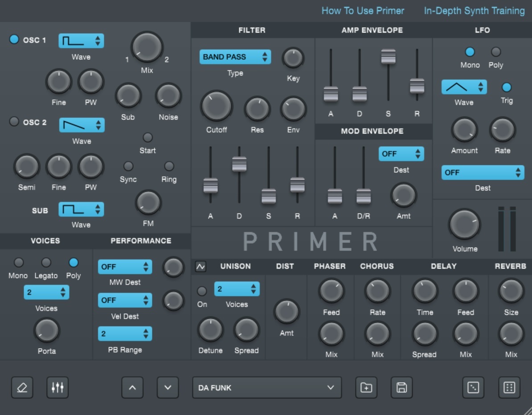The image size is (532, 415).
Task: Click the eraser icon to clear the preset
Action: tap(22, 387)
